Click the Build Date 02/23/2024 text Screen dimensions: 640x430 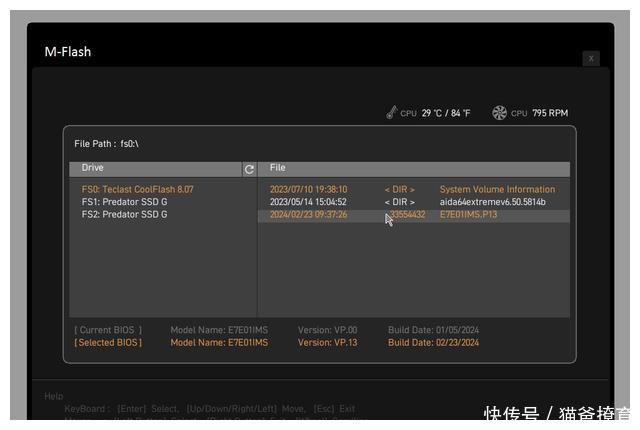tap(433, 343)
